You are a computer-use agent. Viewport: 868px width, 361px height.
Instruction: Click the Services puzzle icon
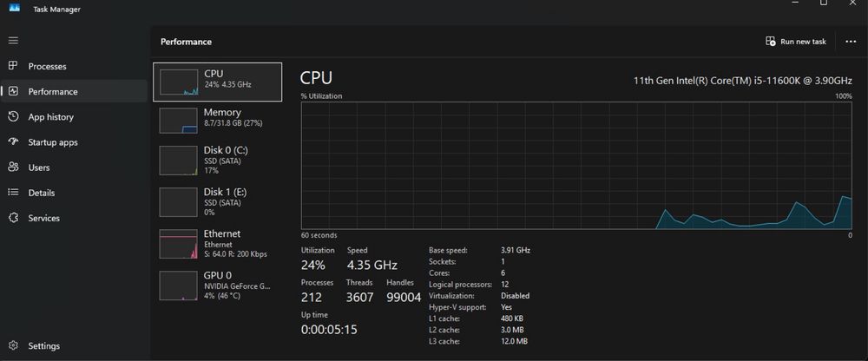13,218
